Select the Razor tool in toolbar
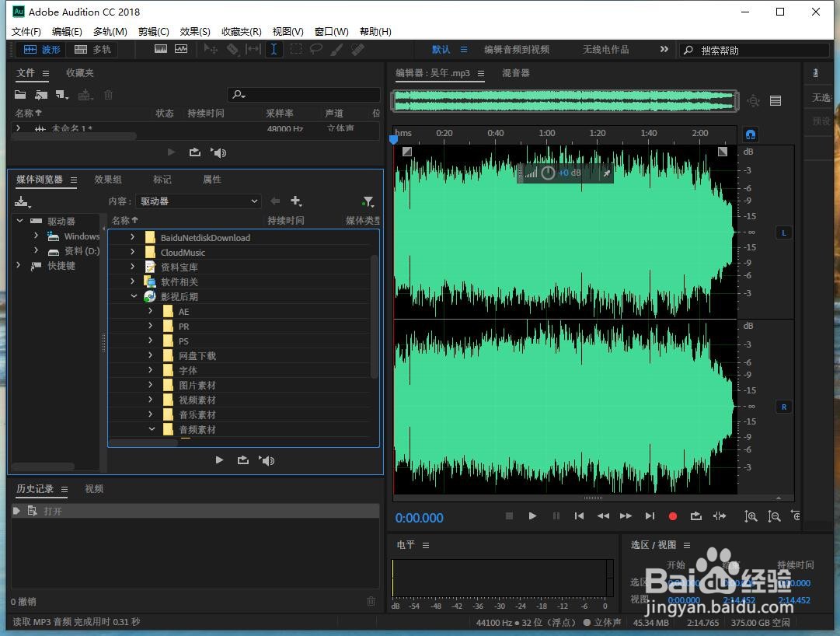Viewport: 840px width, 636px height. pos(232,49)
